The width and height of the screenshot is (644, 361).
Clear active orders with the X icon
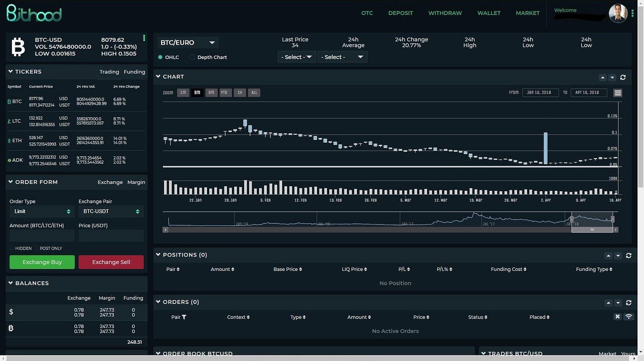click(x=617, y=316)
